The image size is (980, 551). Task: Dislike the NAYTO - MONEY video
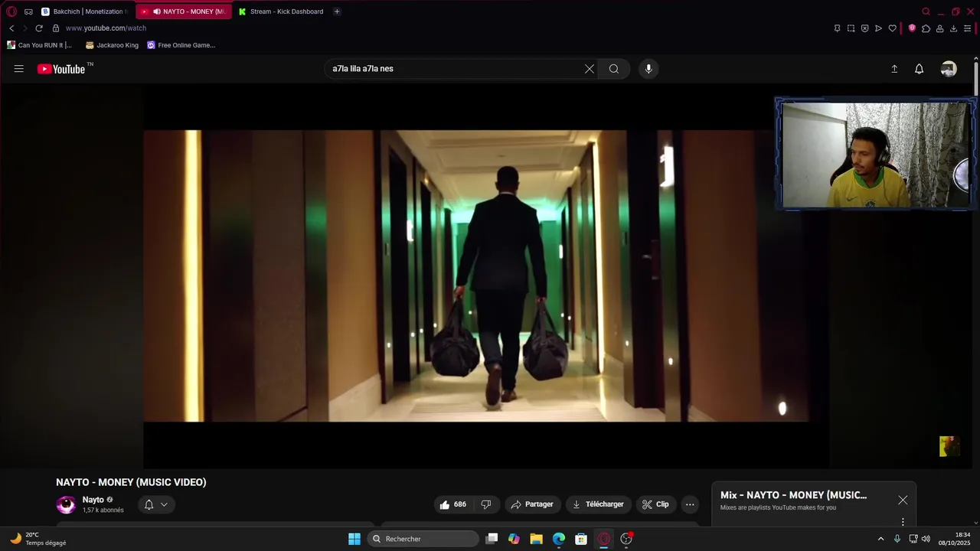(485, 504)
